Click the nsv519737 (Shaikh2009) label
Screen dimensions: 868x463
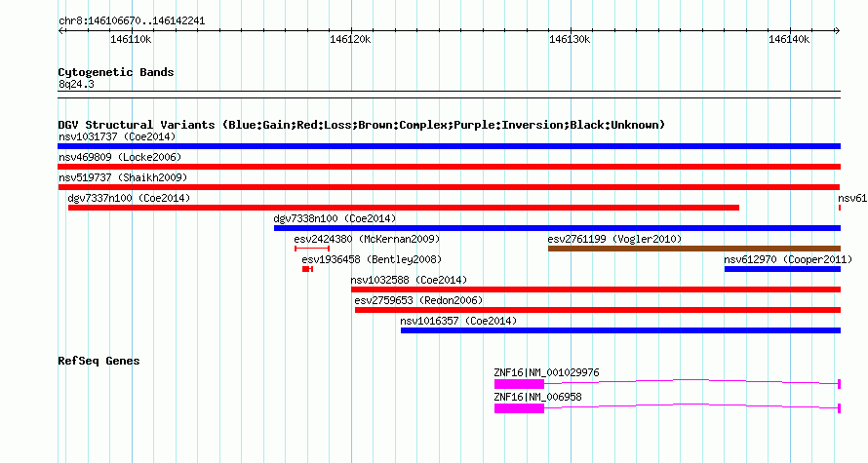123,177
